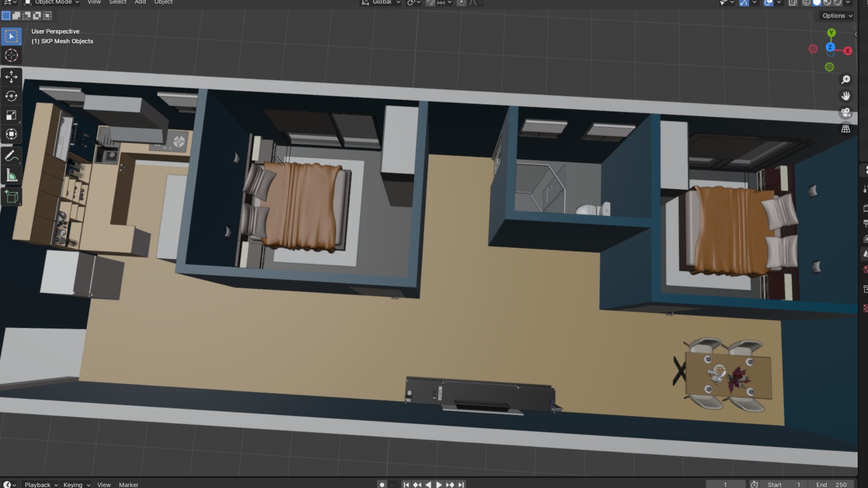Click the pan view hand icon

846,96
